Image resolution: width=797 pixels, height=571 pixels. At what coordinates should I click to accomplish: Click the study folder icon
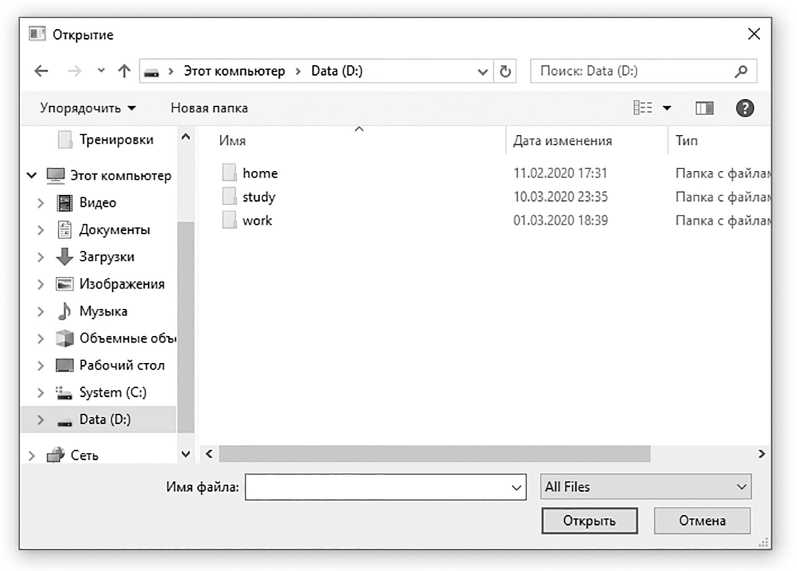(229, 196)
